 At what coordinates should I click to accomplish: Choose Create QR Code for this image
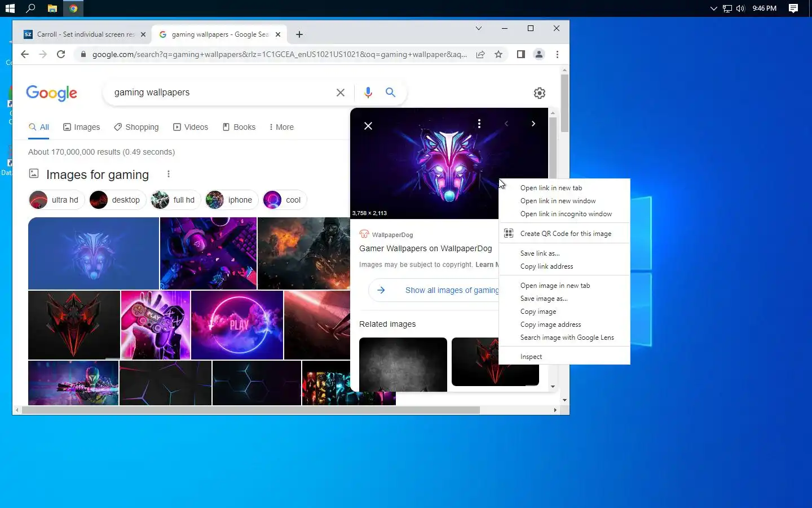click(564, 234)
